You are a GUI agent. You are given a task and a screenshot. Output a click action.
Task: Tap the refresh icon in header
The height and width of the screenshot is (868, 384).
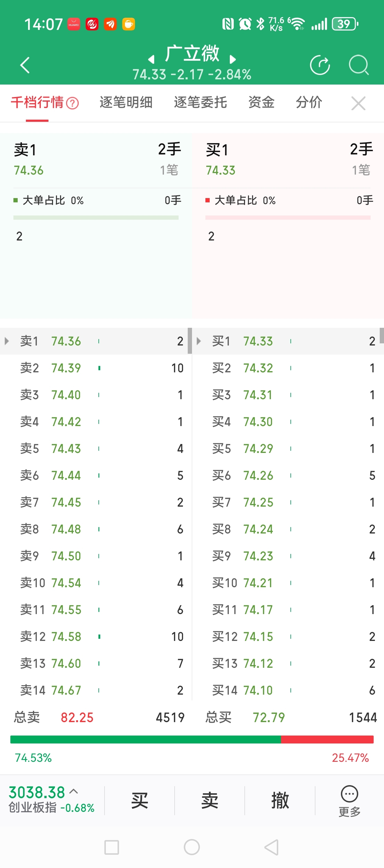320,65
